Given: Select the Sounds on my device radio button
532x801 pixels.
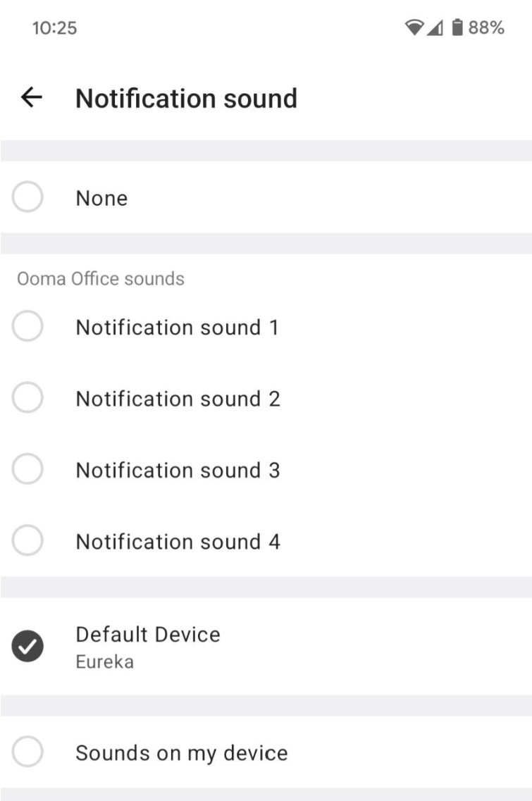Looking at the screenshot, I should [x=27, y=752].
